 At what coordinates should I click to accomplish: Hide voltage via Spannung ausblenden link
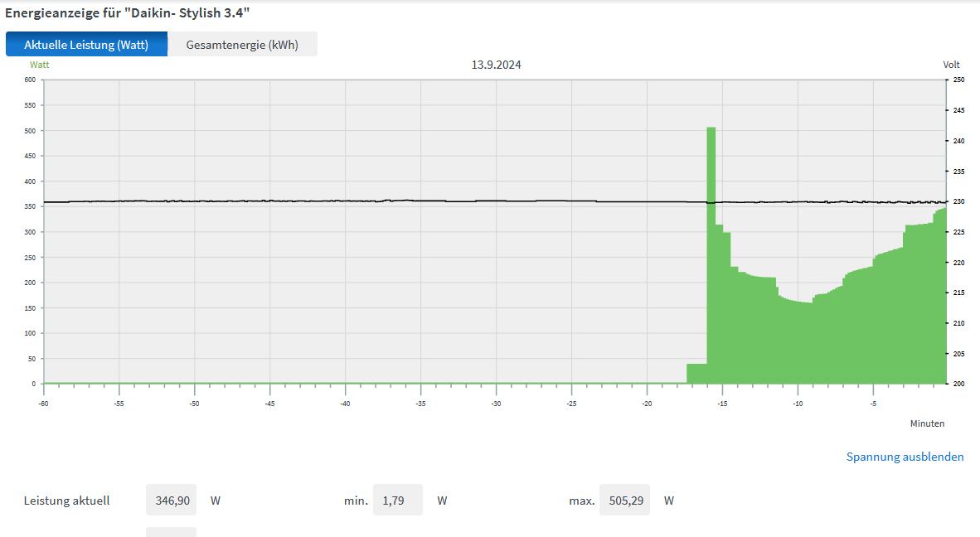pos(905,457)
